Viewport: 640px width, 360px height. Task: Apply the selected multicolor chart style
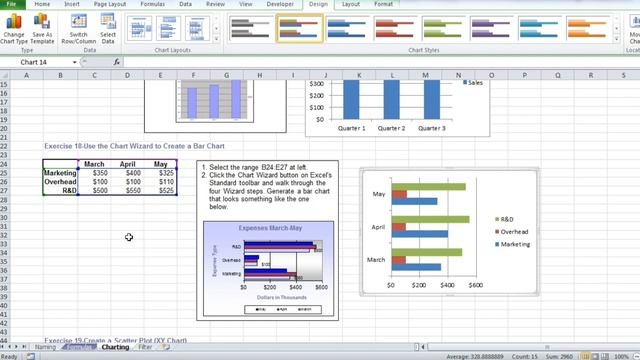click(300, 28)
